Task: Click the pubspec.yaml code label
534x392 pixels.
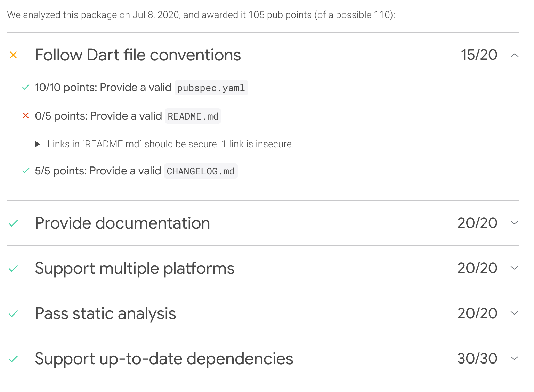Action: [211, 88]
